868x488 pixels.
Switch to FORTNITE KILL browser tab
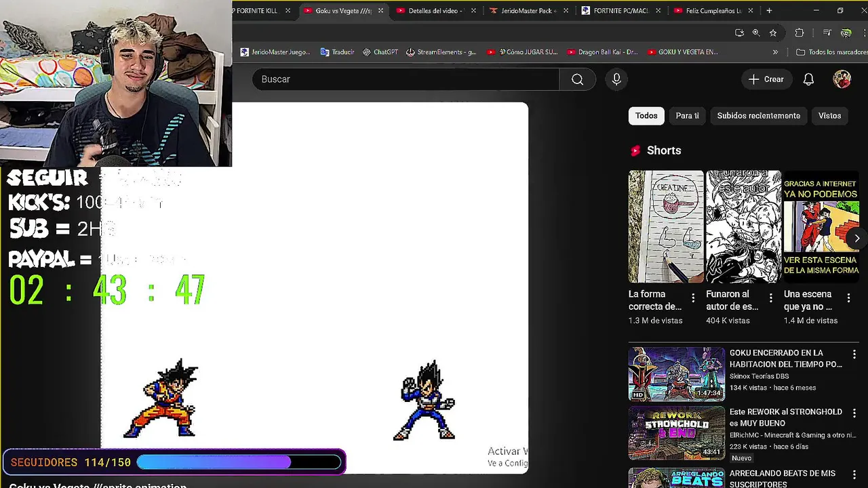click(x=257, y=11)
